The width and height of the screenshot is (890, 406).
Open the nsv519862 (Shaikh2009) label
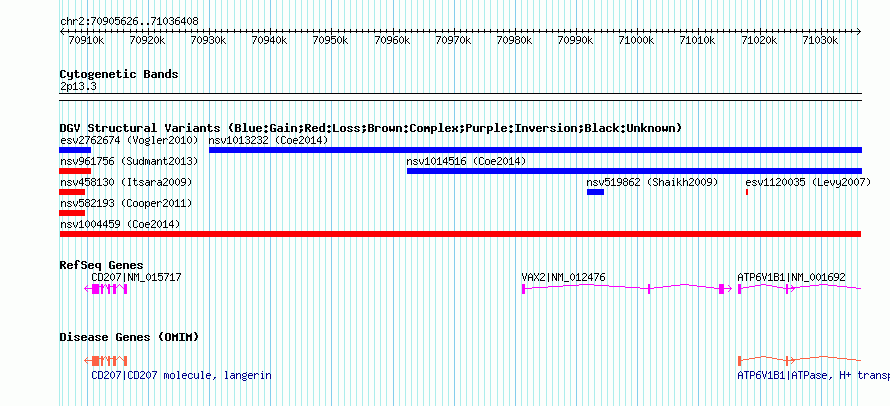click(653, 182)
